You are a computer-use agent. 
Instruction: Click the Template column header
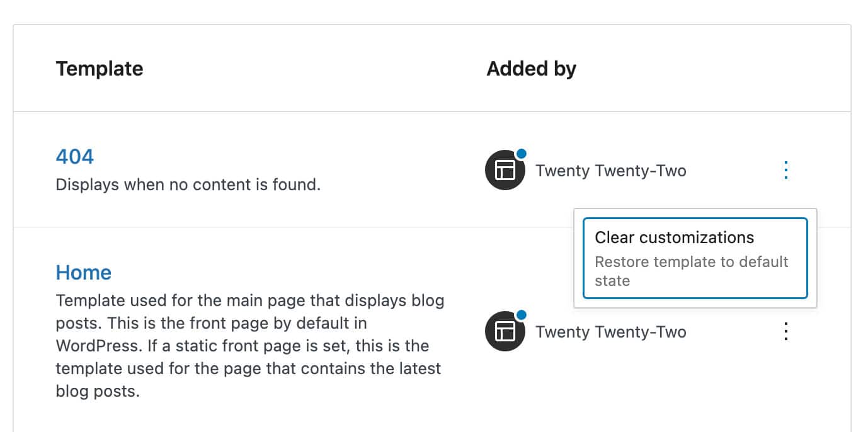coord(100,69)
